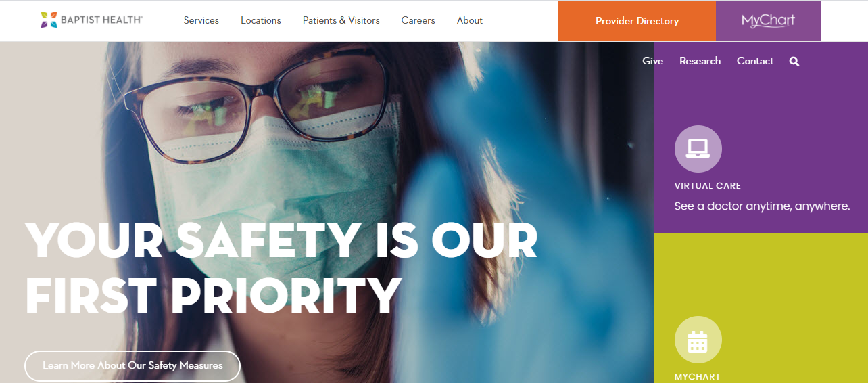The height and width of the screenshot is (383, 868).
Task: Open the search magnifier icon
Action: tap(794, 62)
